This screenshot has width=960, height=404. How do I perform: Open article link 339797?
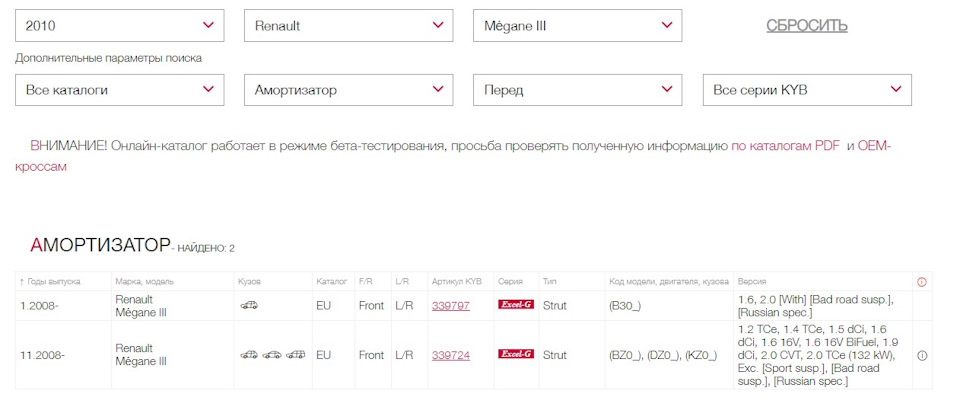click(x=451, y=305)
